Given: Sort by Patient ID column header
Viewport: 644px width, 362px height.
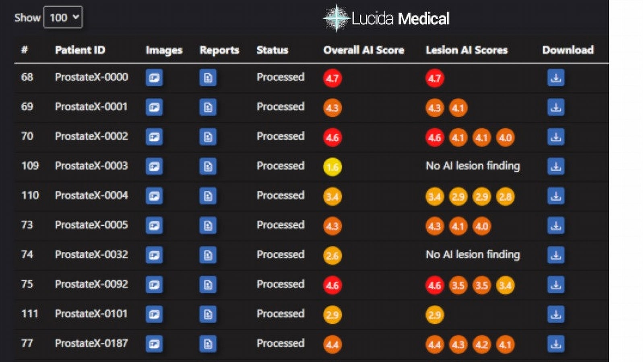Looking at the screenshot, I should [80, 50].
